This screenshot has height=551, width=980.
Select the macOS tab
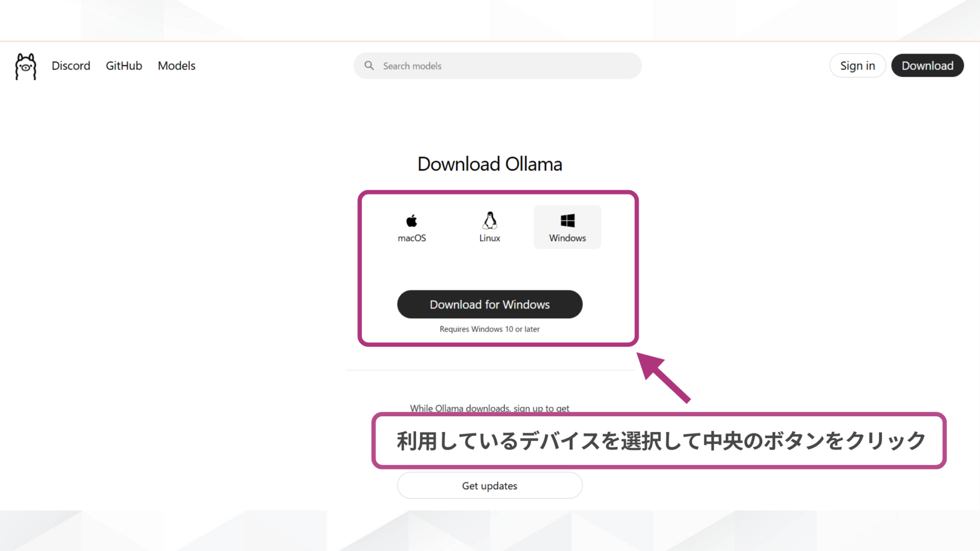(412, 228)
